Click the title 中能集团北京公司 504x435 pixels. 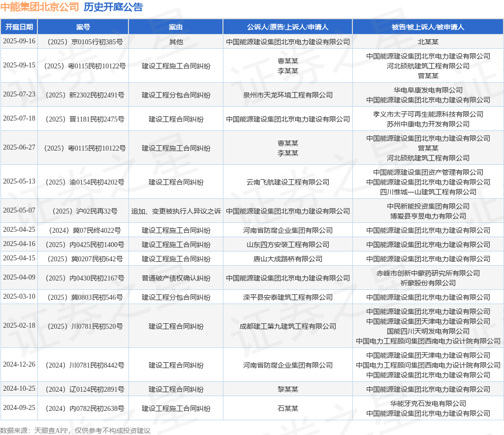39,7
